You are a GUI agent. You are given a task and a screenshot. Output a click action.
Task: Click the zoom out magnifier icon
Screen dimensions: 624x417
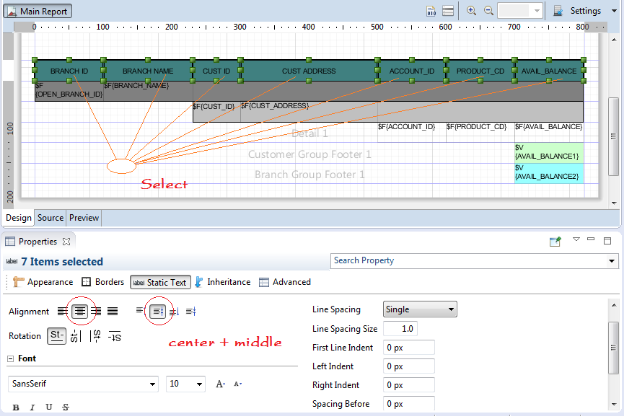pos(488,10)
